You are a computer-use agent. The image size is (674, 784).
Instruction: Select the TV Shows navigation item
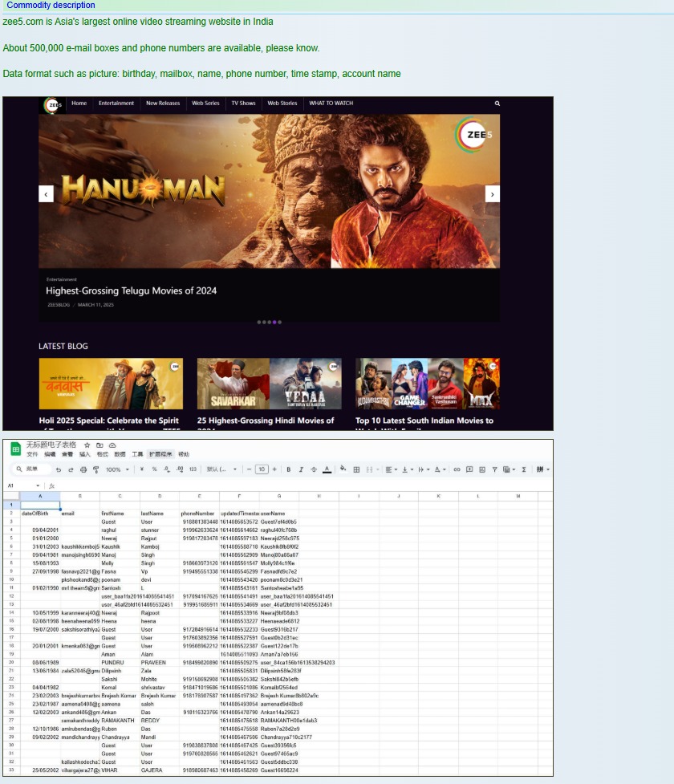tap(243, 104)
